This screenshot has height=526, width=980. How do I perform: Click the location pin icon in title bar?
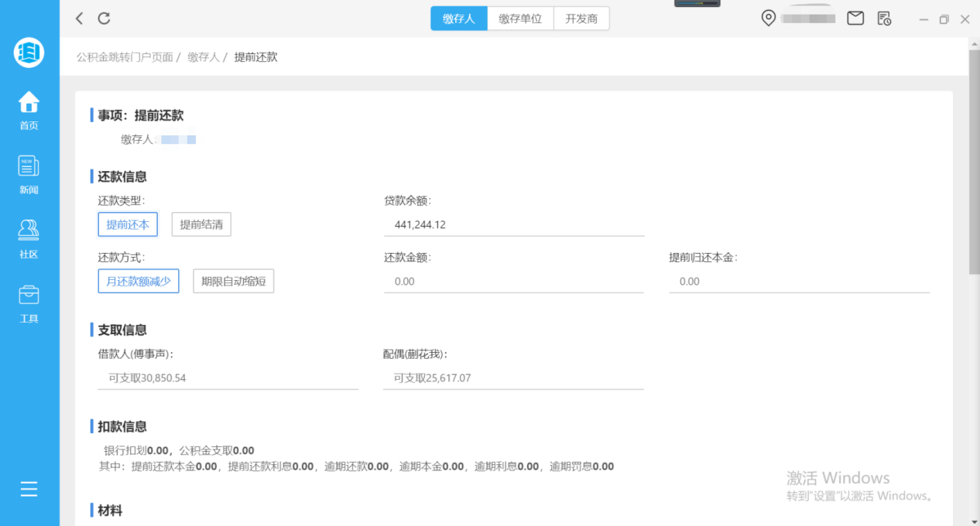768,18
